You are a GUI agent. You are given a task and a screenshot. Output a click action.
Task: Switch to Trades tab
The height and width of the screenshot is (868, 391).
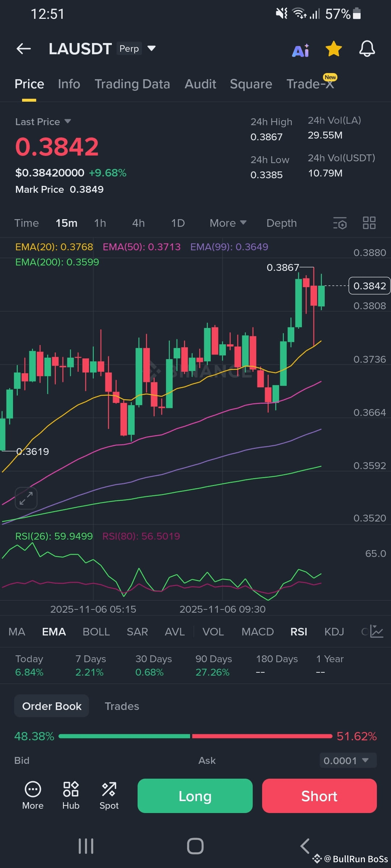click(122, 706)
